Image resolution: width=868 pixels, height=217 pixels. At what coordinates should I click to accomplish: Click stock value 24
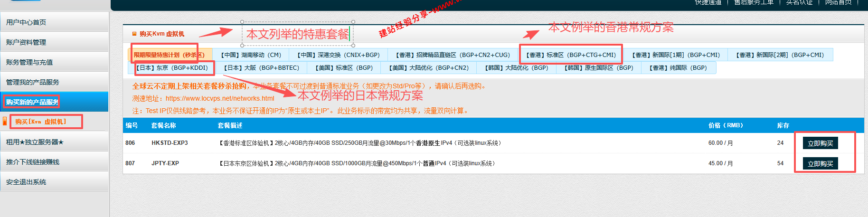coord(780,143)
